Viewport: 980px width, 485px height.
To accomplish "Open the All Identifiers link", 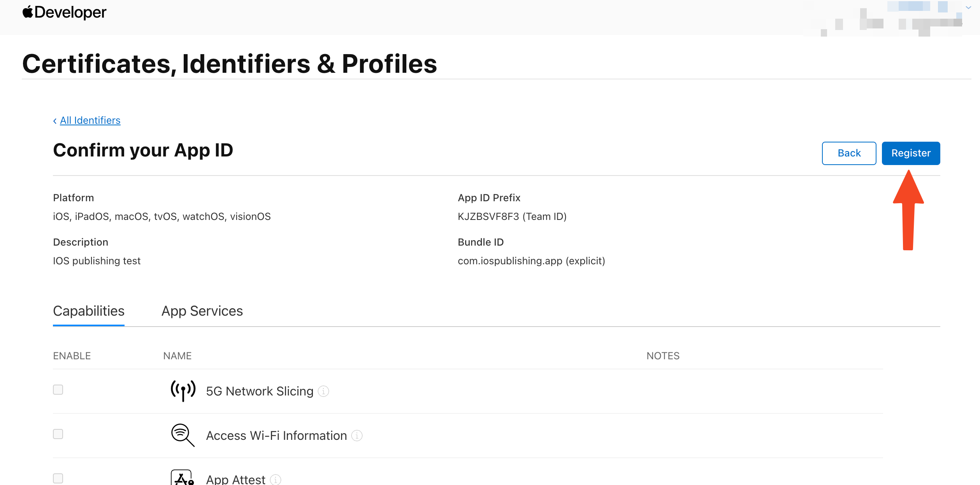I will click(x=90, y=120).
